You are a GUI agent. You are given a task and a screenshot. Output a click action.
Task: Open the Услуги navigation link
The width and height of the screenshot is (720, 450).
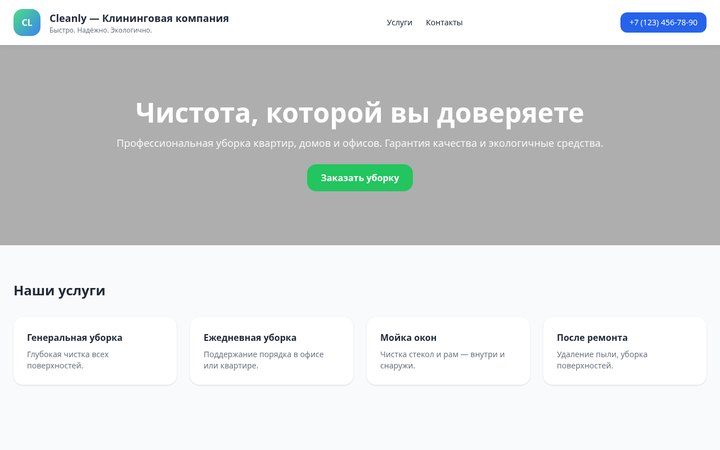pyautogui.click(x=399, y=22)
